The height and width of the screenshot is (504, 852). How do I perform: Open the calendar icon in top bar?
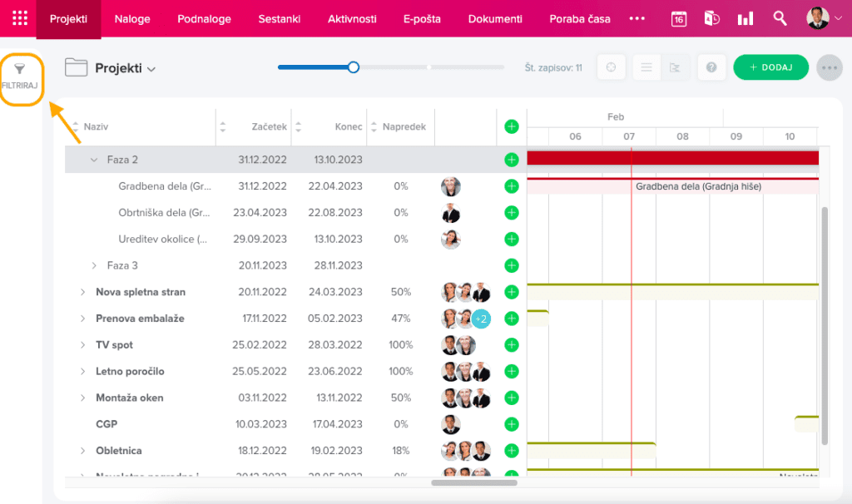679,19
